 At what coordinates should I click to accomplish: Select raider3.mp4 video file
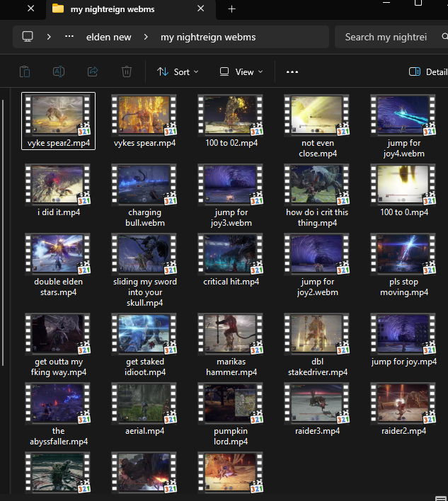[318, 409]
